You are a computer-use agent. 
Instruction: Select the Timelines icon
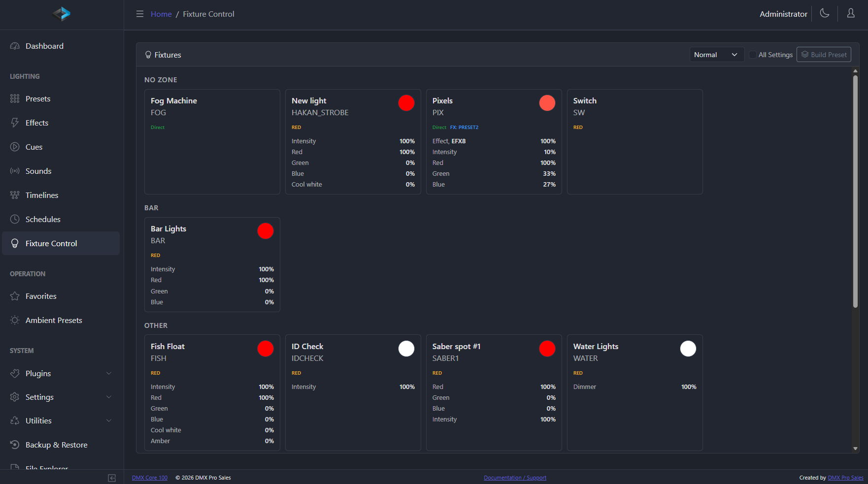click(15, 195)
